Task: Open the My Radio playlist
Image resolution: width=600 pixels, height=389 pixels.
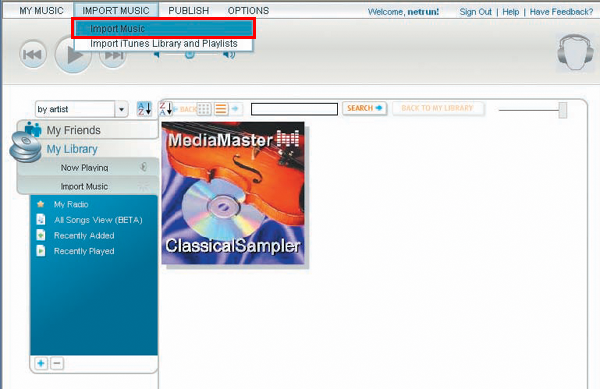Action: coord(71,204)
